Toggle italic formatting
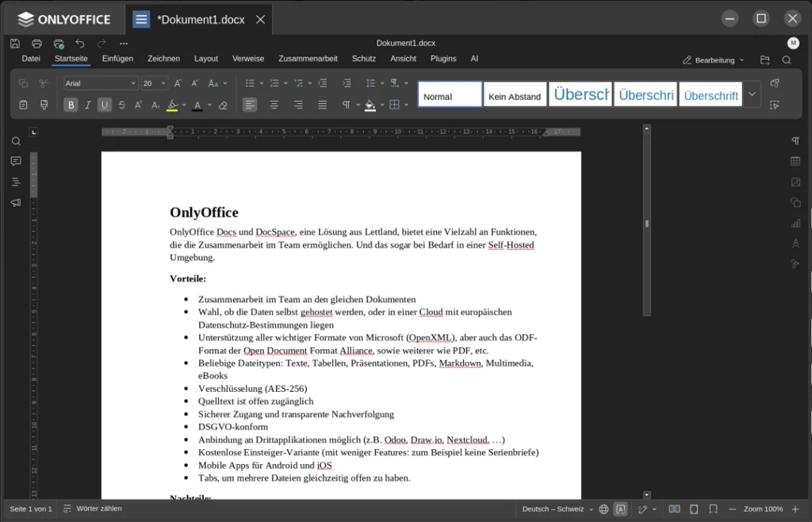Image resolution: width=812 pixels, height=522 pixels. (88, 106)
